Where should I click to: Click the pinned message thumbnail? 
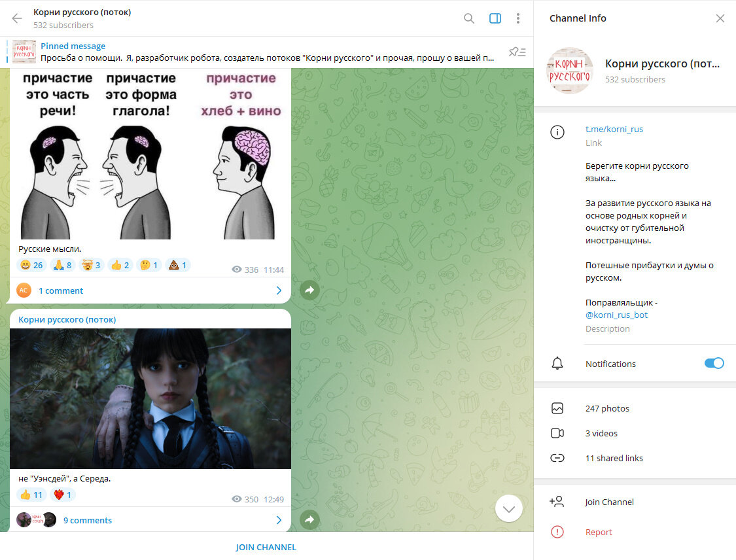click(24, 52)
